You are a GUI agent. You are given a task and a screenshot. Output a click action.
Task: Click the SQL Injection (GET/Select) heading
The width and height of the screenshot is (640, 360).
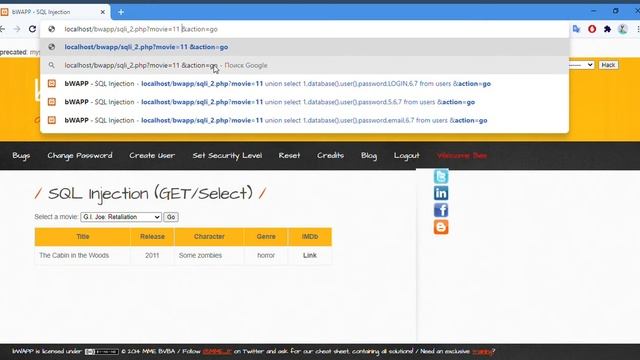(150, 193)
